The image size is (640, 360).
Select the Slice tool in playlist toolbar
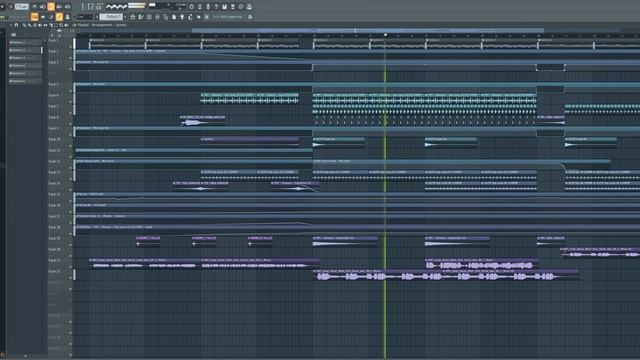tap(51, 25)
